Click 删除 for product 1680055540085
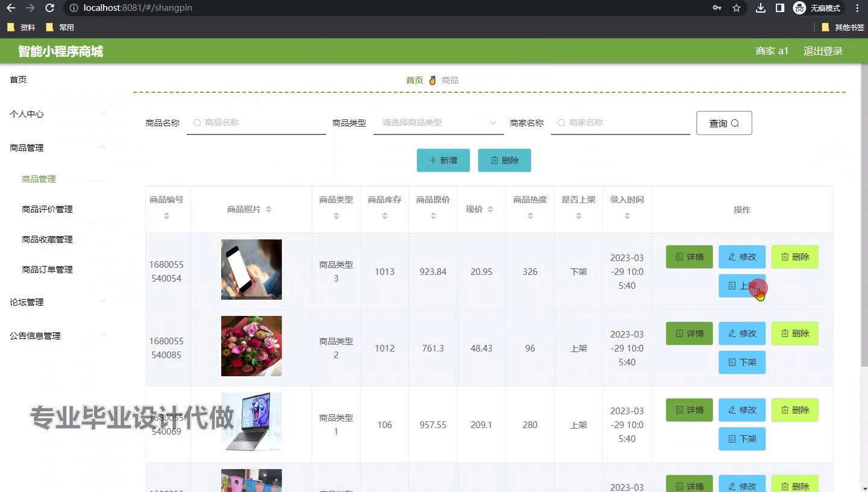 tap(795, 333)
